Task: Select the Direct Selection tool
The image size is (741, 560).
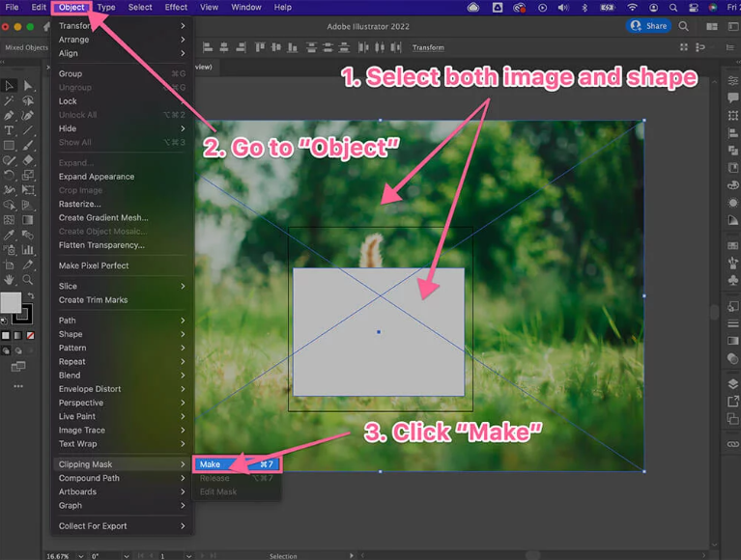Action: click(x=28, y=86)
